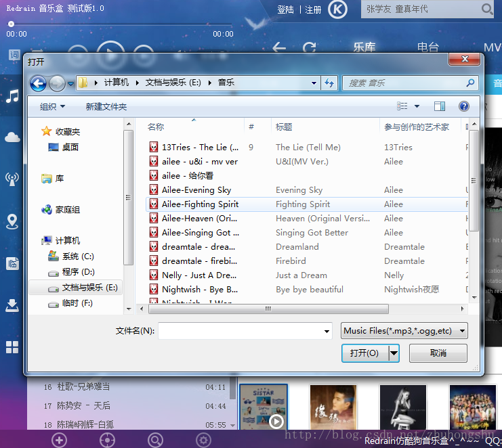The width and height of the screenshot is (502, 448).
Task: Click 打开(O) button
Action: pos(365,353)
